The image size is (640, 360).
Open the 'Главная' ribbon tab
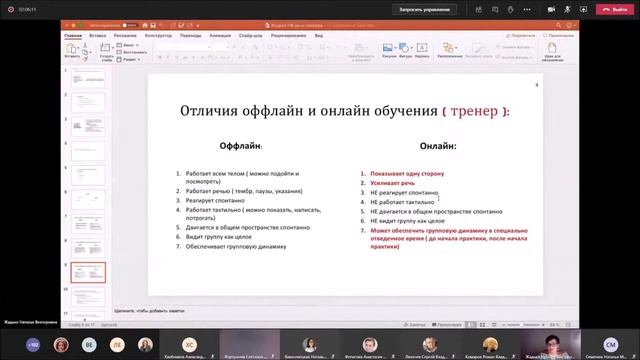73,36
